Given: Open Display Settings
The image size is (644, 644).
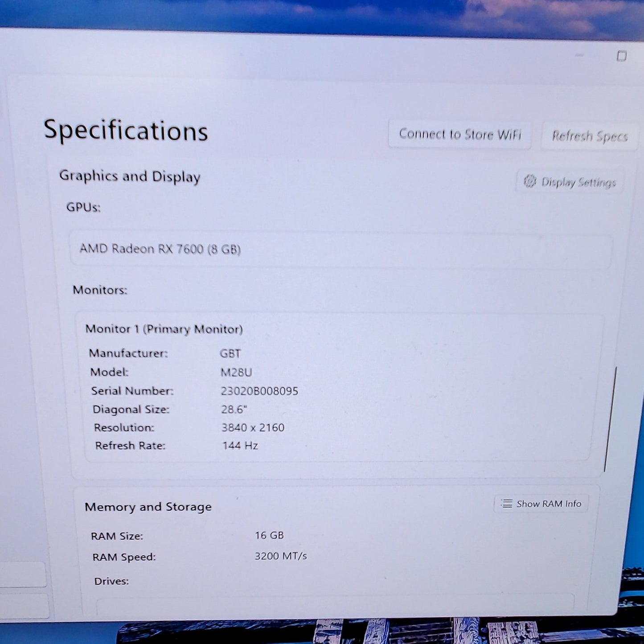Looking at the screenshot, I should click(x=570, y=181).
